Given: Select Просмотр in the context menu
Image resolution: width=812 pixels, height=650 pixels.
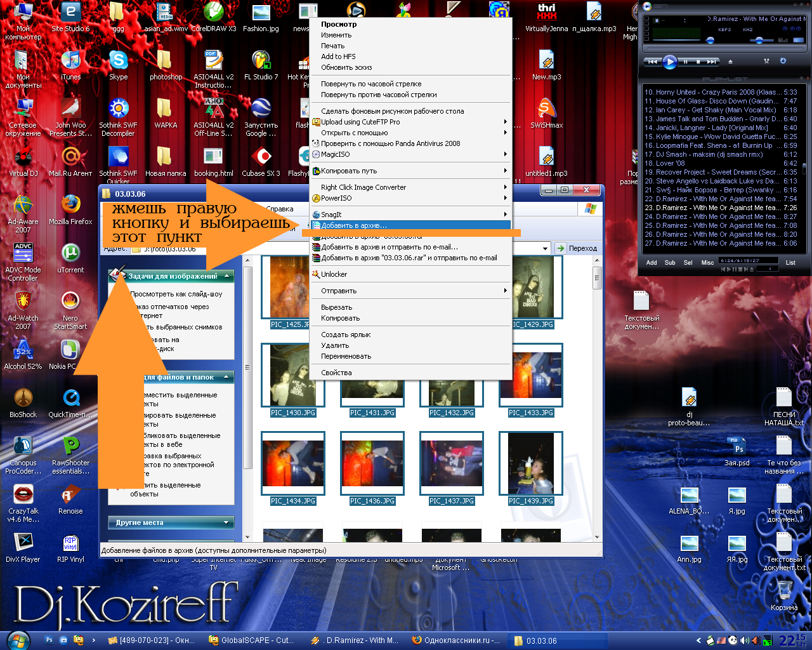Looking at the screenshot, I should [410, 24].
